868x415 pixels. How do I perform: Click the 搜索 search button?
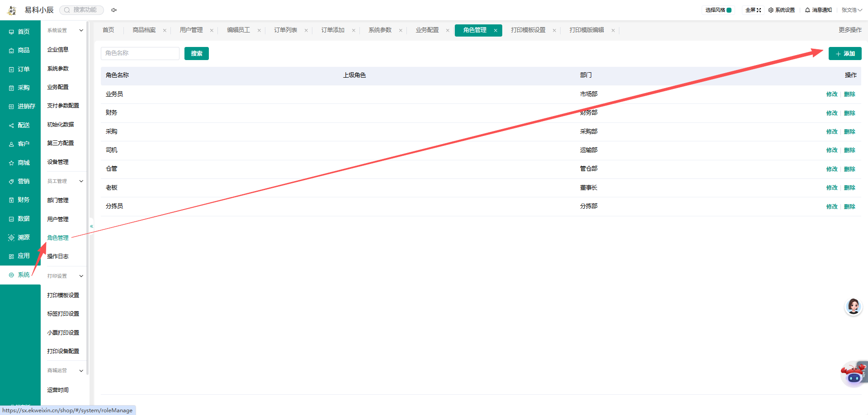(197, 54)
